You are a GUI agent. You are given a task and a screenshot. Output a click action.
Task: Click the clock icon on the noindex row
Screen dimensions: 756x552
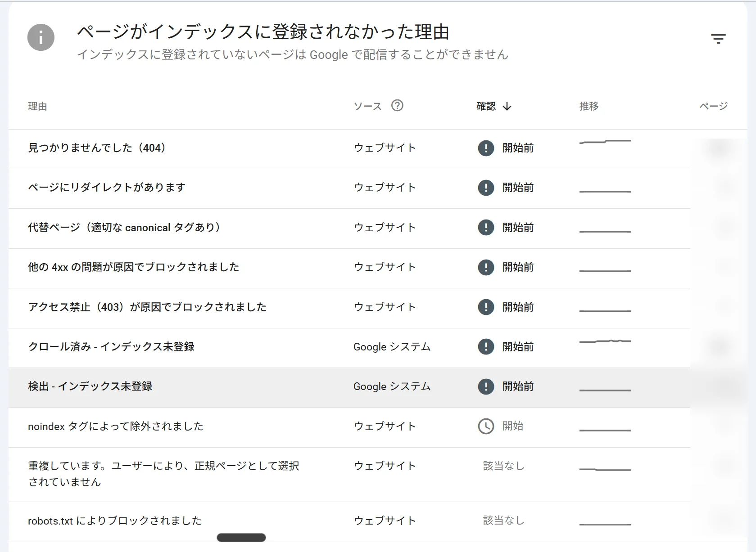click(x=485, y=426)
